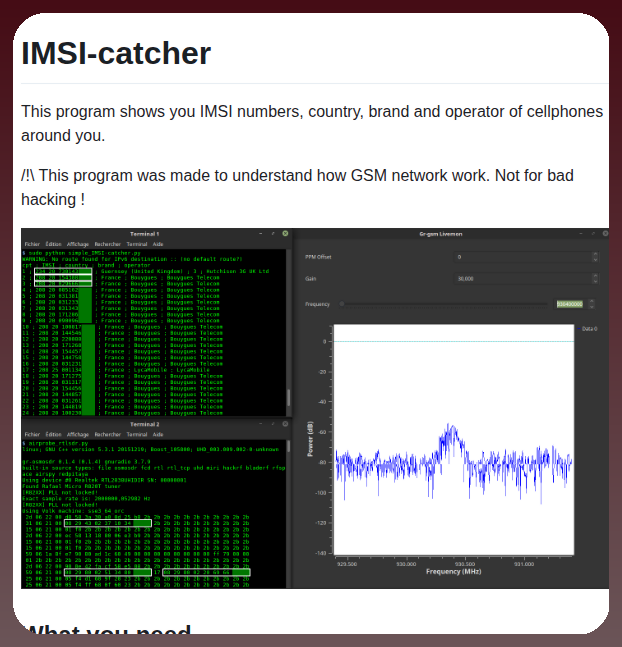Open Édition menu in Terminal 1

[53, 244]
